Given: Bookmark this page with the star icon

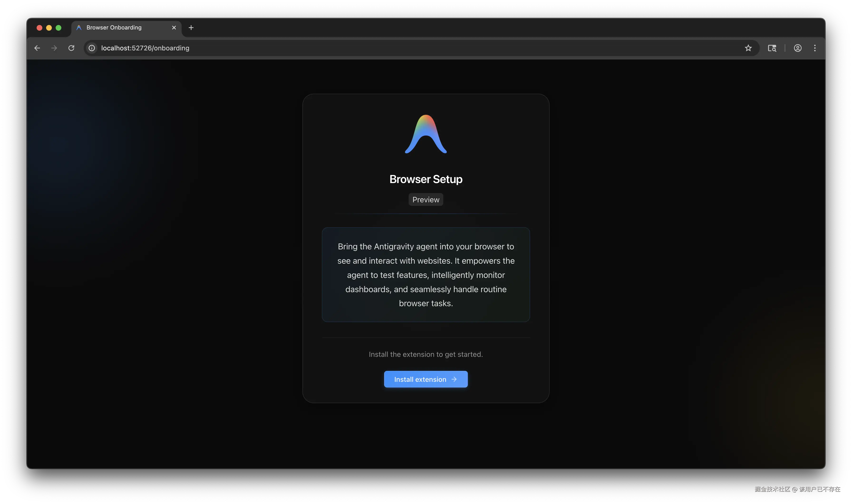Looking at the screenshot, I should pyautogui.click(x=748, y=48).
